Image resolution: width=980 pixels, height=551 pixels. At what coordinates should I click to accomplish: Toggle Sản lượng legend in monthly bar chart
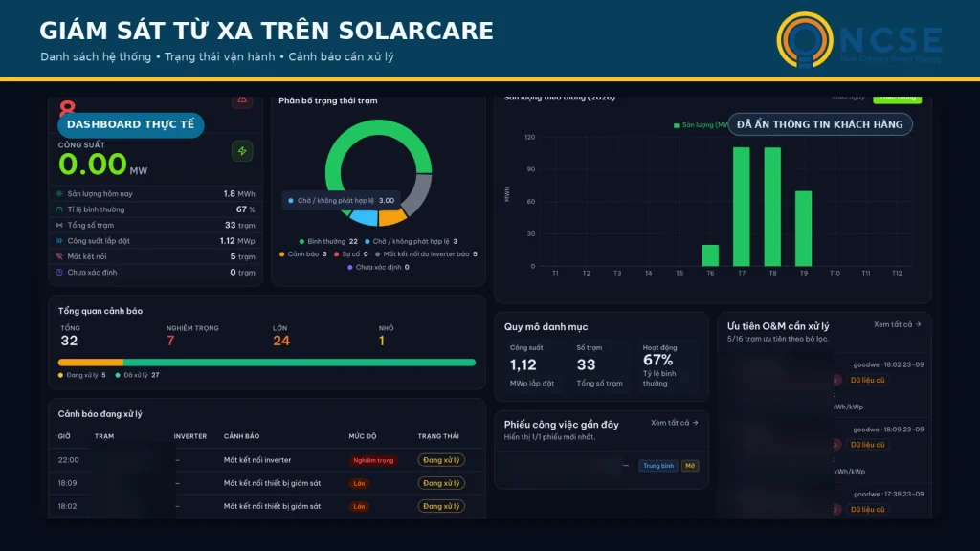point(701,125)
